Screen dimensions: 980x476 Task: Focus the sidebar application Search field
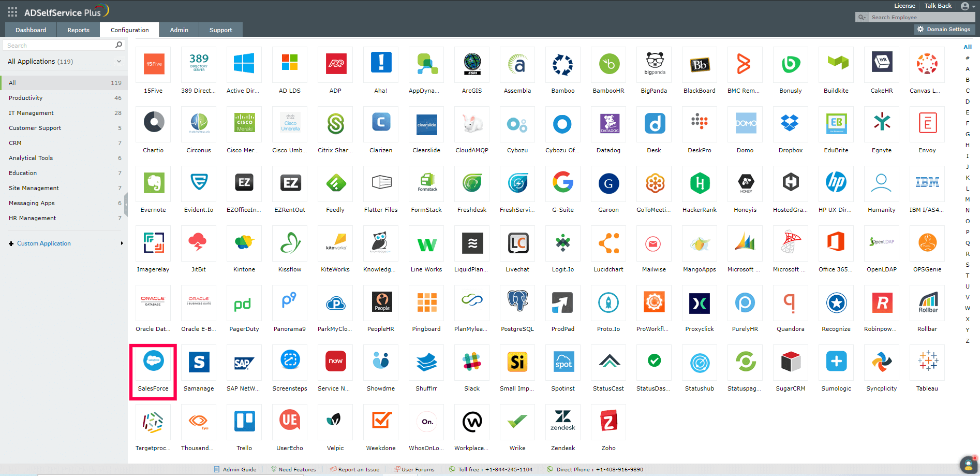tap(59, 46)
